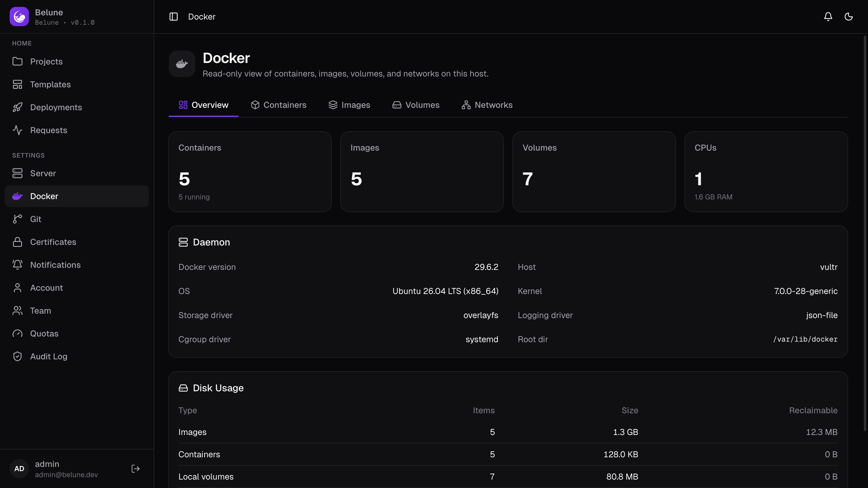Click the Images summary card
Screen dimensions: 868x488
422,172
